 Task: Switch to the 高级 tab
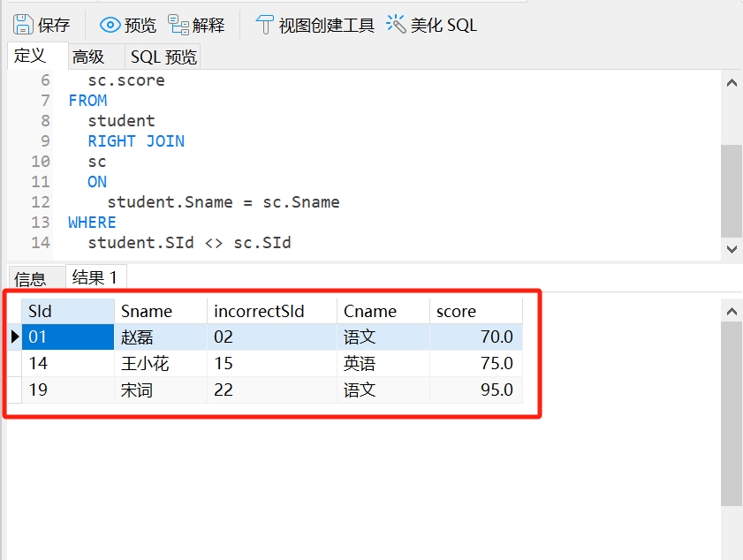(88, 57)
